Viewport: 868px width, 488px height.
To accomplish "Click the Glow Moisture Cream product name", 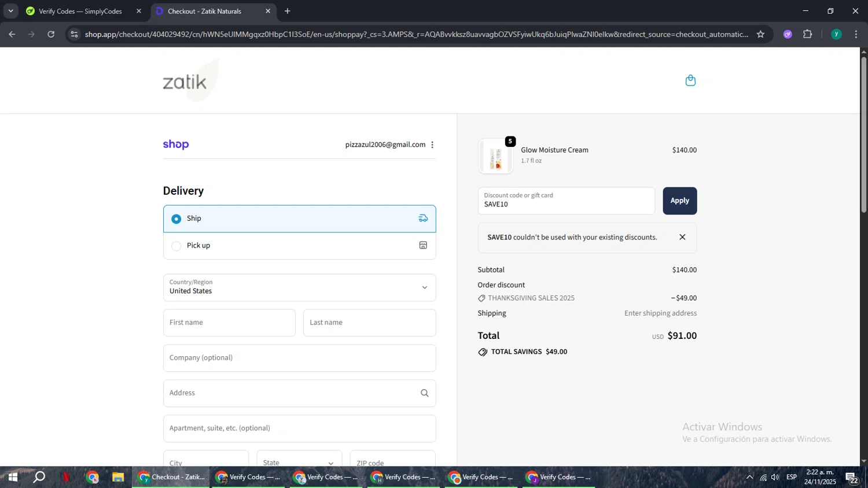I will [x=554, y=150].
